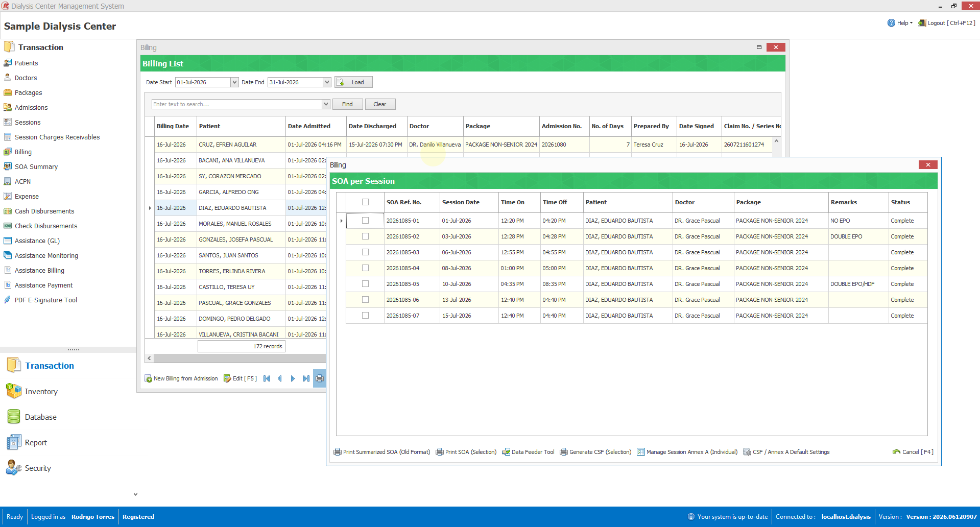980x527 pixels.
Task: Go to Admissions in sidebar
Action: 31,108
